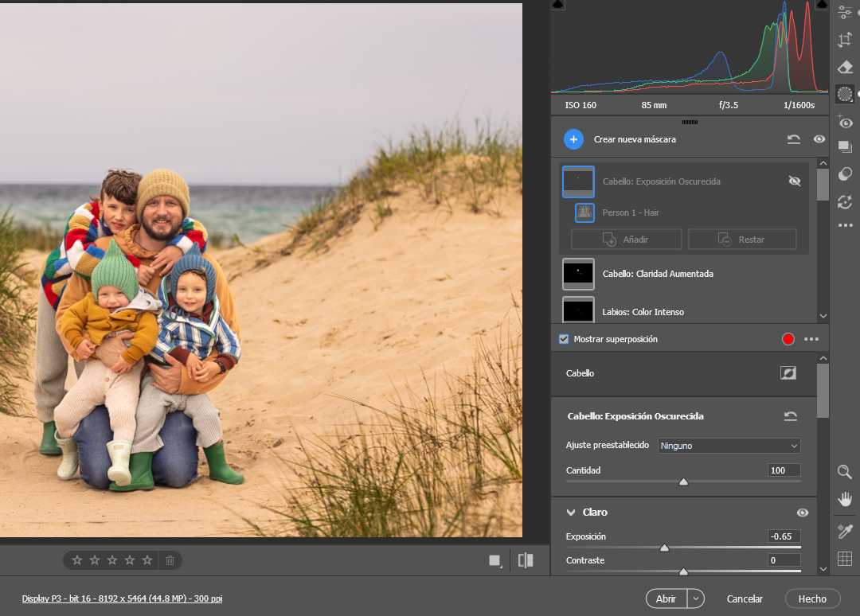Collapse the Claro section
Image resolution: width=860 pixels, height=616 pixels.
pos(571,513)
